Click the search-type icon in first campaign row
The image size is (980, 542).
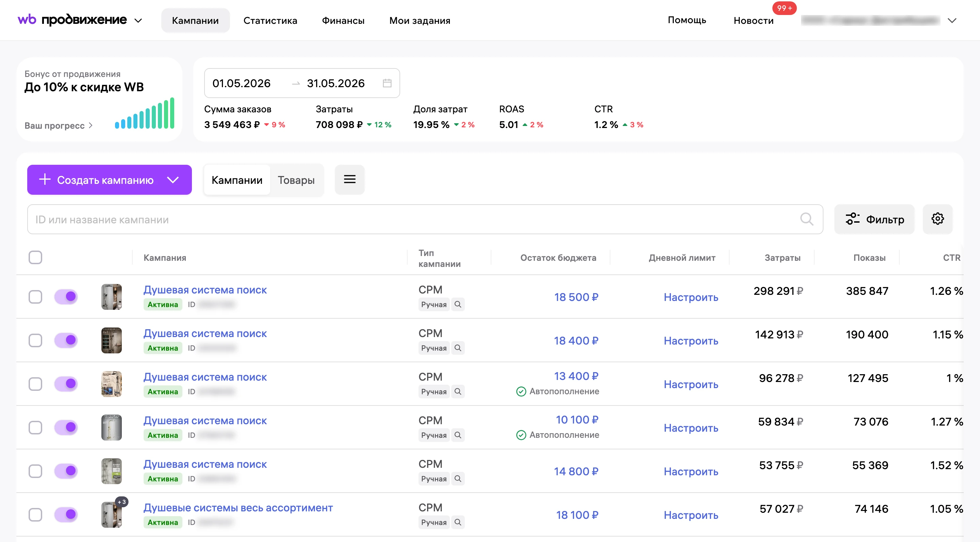458,304
